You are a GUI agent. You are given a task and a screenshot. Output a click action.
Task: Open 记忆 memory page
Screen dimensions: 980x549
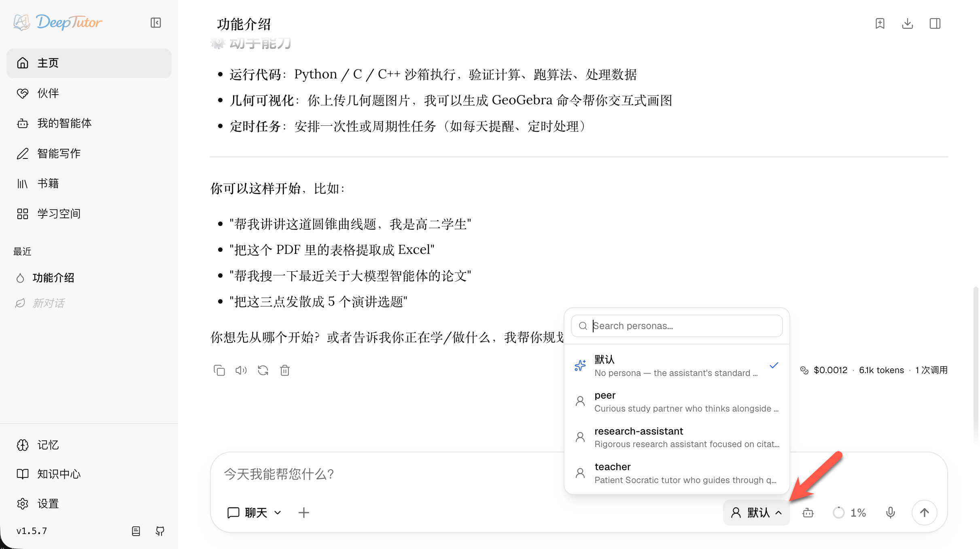[x=89, y=445]
